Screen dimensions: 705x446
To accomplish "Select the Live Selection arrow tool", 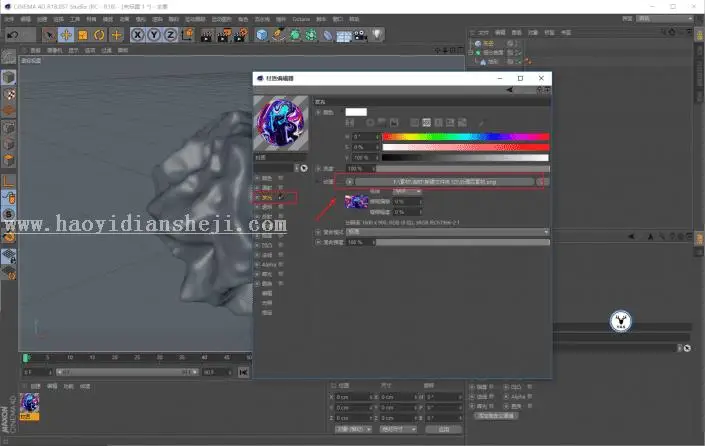I will [x=49, y=35].
